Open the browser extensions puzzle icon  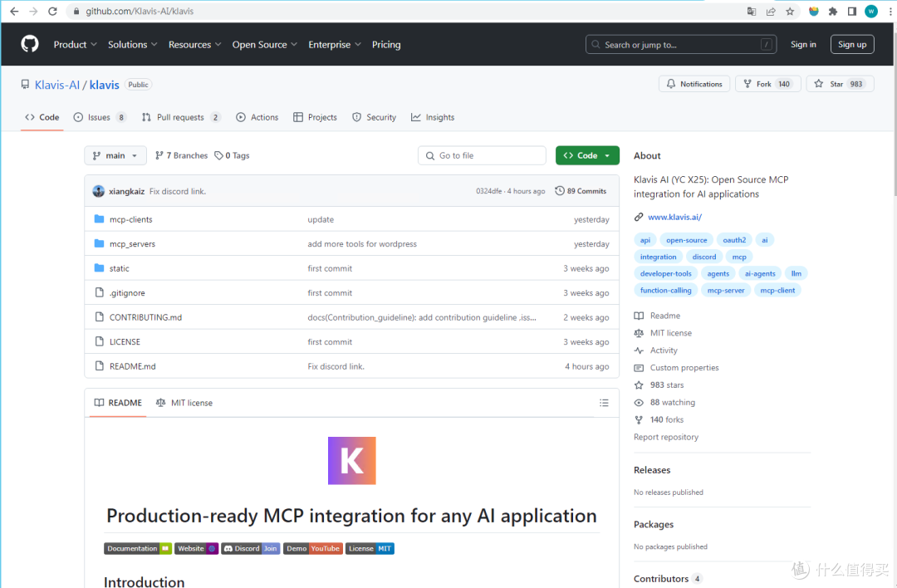(833, 12)
